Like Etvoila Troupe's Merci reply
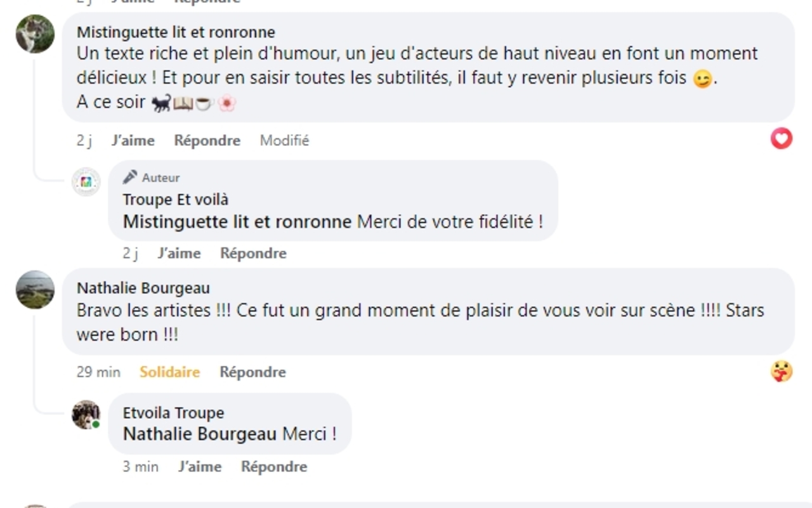This screenshot has width=812, height=508. tap(200, 467)
